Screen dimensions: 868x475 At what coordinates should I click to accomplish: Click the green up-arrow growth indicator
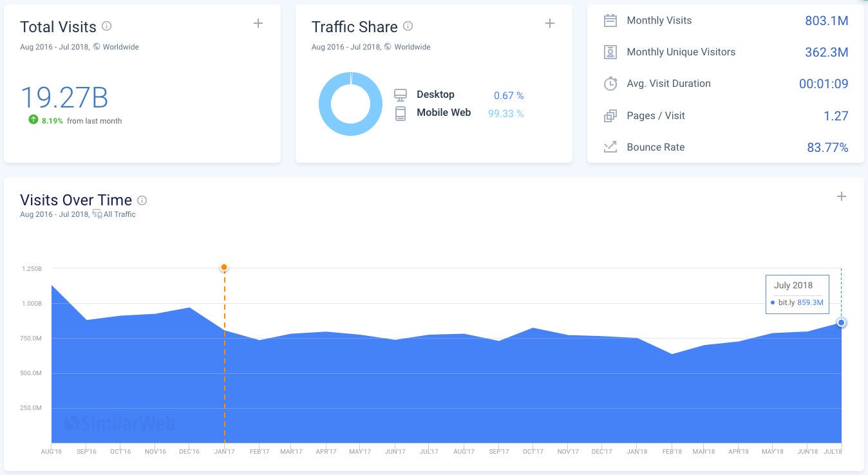point(33,120)
